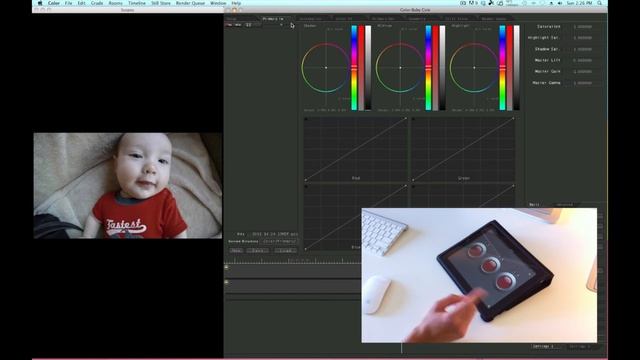Click center of Midtone color balance wheel
The height and width of the screenshot is (360, 640).
(400, 67)
